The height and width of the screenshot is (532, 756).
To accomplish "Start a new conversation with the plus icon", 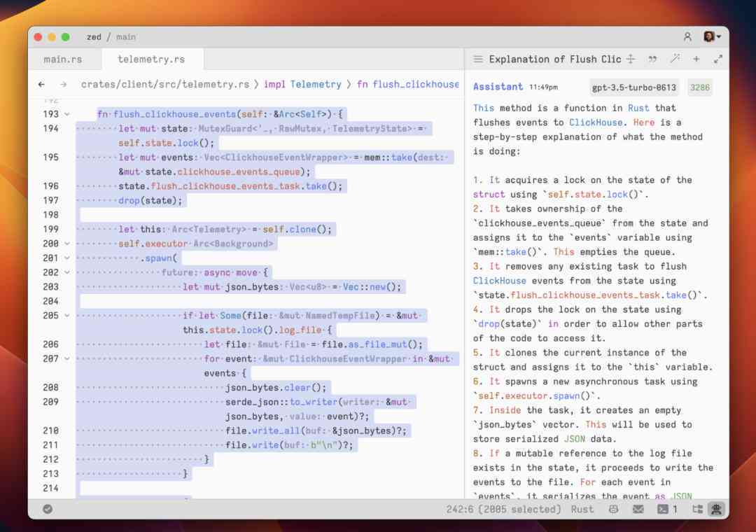I will (x=696, y=59).
